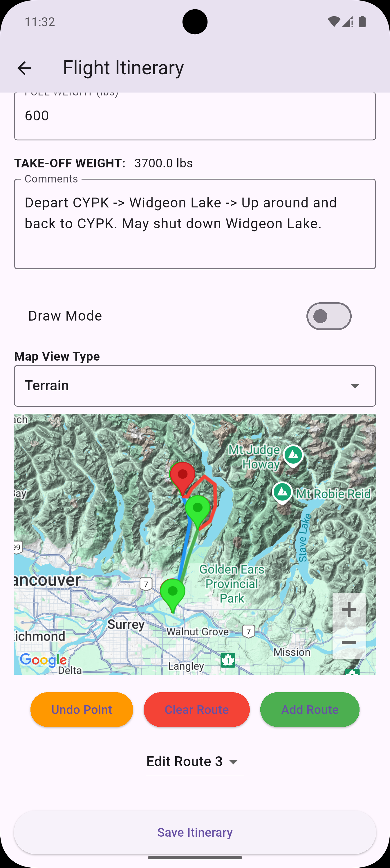The height and width of the screenshot is (868, 390).
Task: Tap into the Comments text box
Action: tap(195, 224)
